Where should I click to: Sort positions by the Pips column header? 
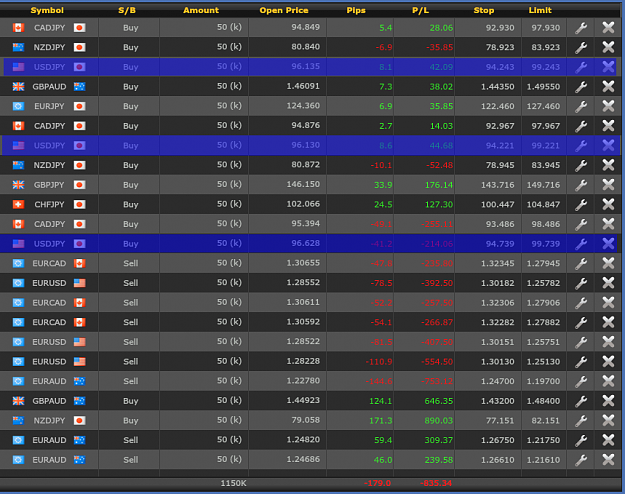[x=356, y=10]
